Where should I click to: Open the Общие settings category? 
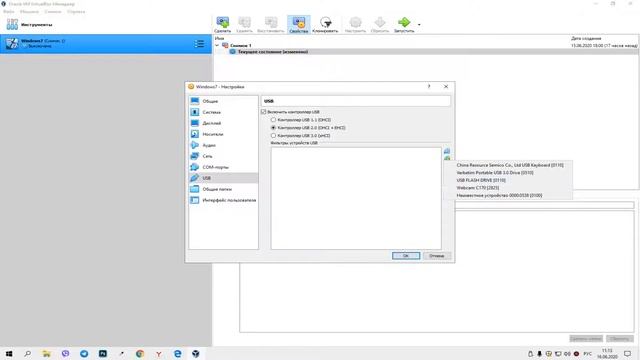point(223,101)
